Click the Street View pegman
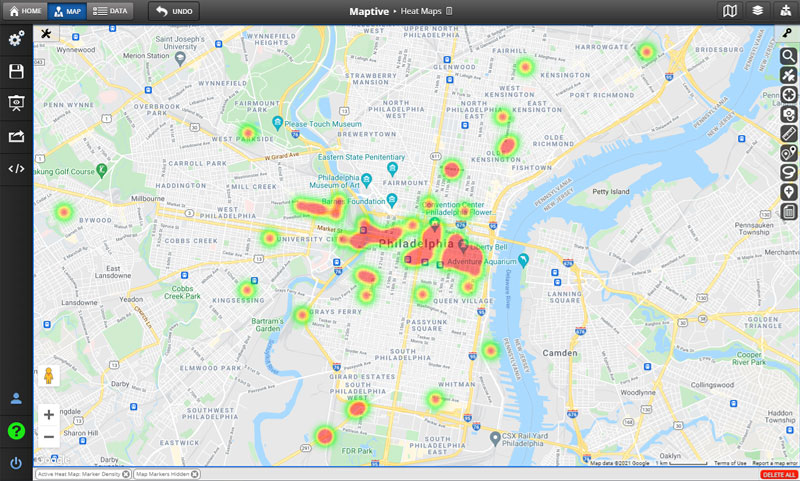This screenshot has width=800, height=481. [x=48, y=376]
